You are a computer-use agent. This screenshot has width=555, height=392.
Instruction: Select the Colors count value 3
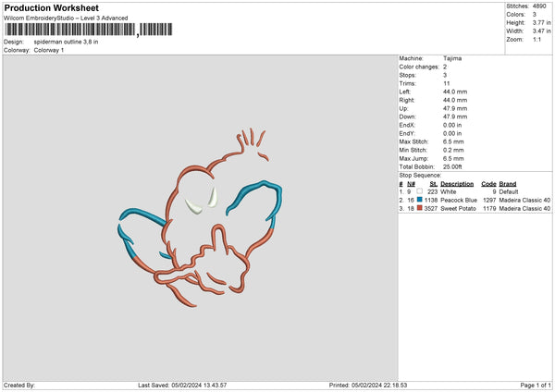coord(535,15)
